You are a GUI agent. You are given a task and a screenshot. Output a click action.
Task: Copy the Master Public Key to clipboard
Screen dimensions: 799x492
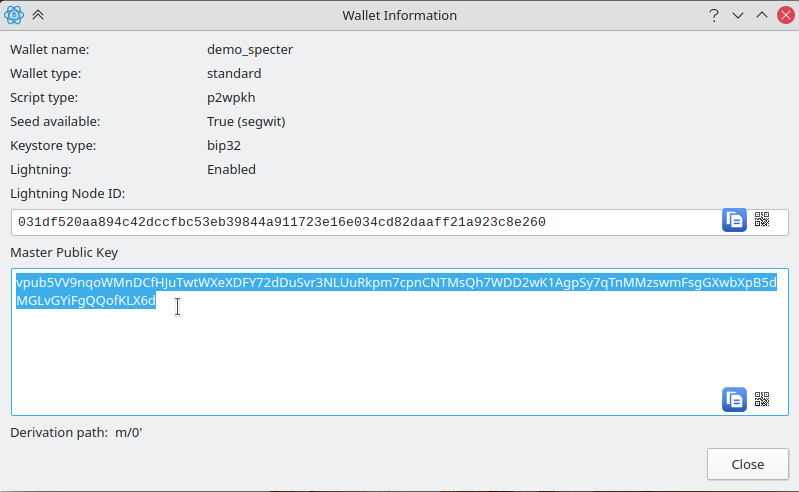(734, 399)
